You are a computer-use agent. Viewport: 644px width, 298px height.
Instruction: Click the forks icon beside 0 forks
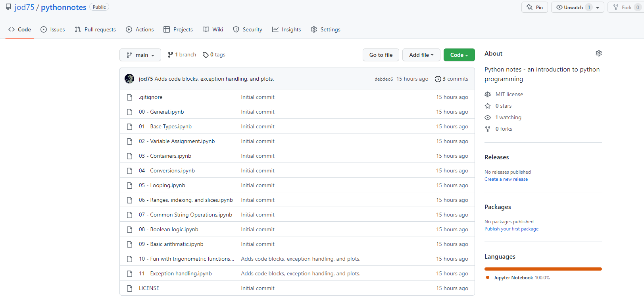tap(488, 129)
